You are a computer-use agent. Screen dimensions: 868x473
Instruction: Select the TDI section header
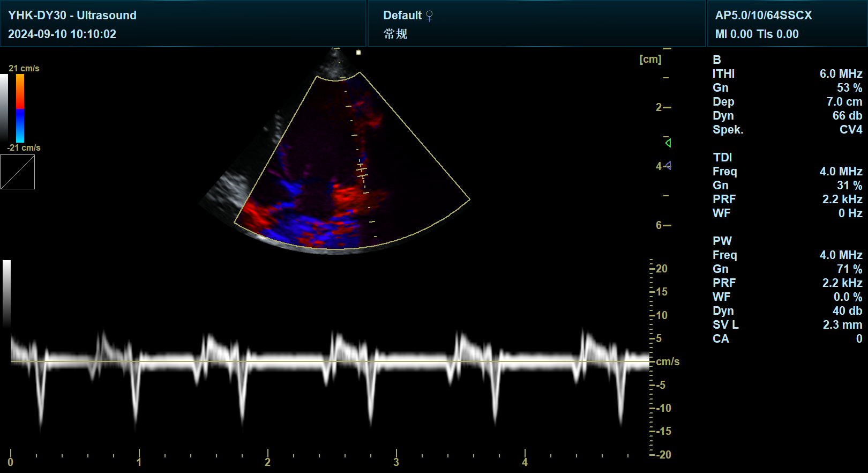tap(722, 157)
